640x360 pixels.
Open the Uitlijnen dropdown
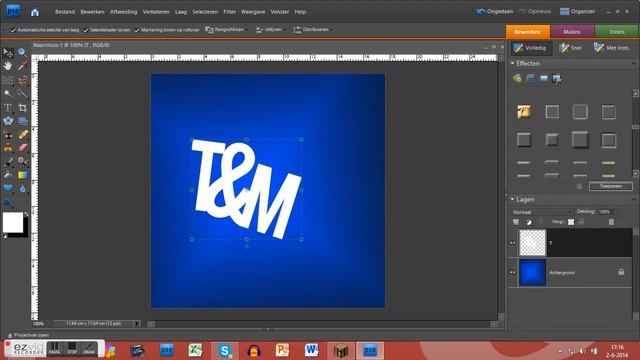pyautogui.click(x=270, y=30)
